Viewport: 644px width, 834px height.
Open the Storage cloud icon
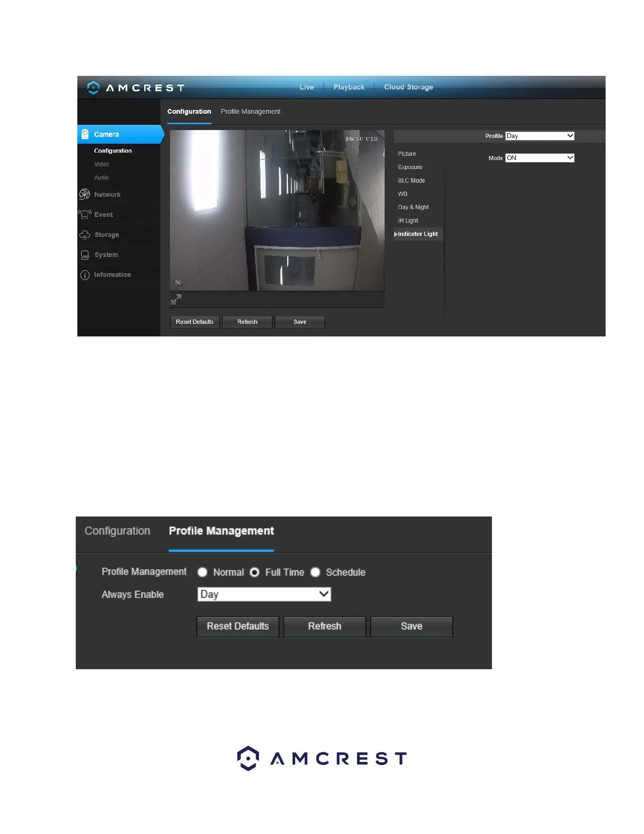(x=85, y=235)
